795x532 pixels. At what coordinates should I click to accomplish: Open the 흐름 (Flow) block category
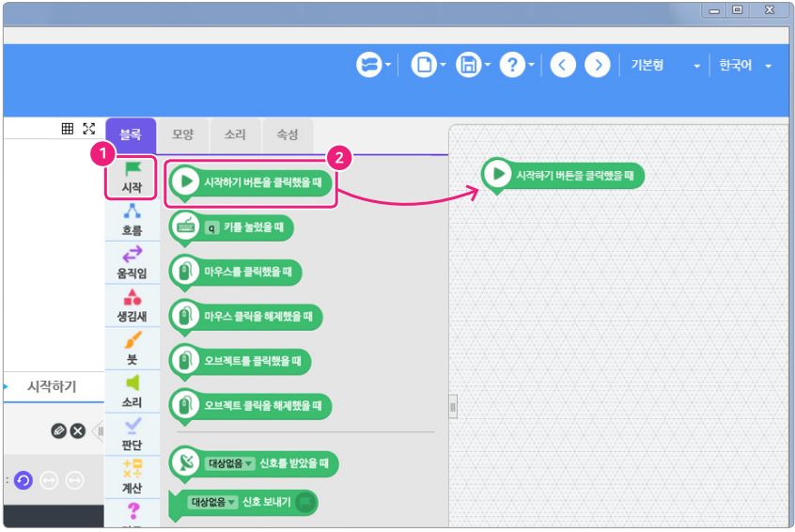coord(132,219)
